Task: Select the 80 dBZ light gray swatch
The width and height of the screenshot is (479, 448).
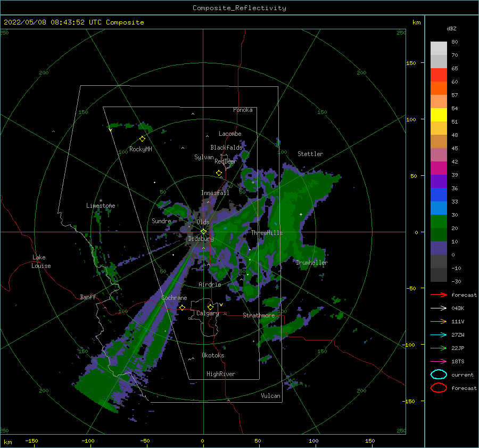Action: (439, 48)
